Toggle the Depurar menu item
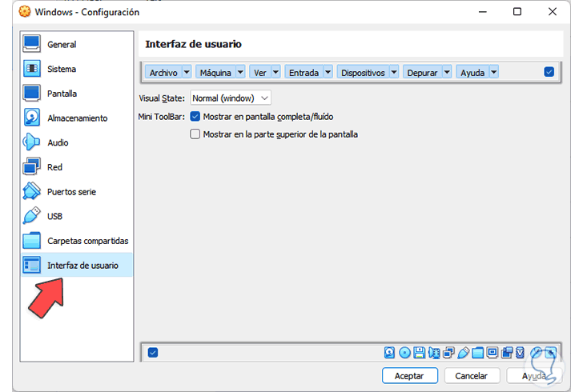Image resolution: width=583 pixels, height=392 pixels. click(x=422, y=72)
